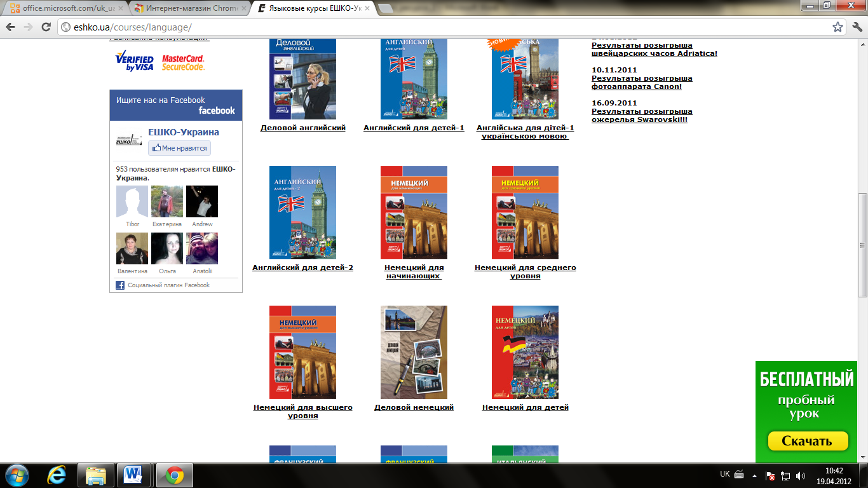Click the scrollbar down arrow
This screenshot has height=488, width=868.
[862, 457]
